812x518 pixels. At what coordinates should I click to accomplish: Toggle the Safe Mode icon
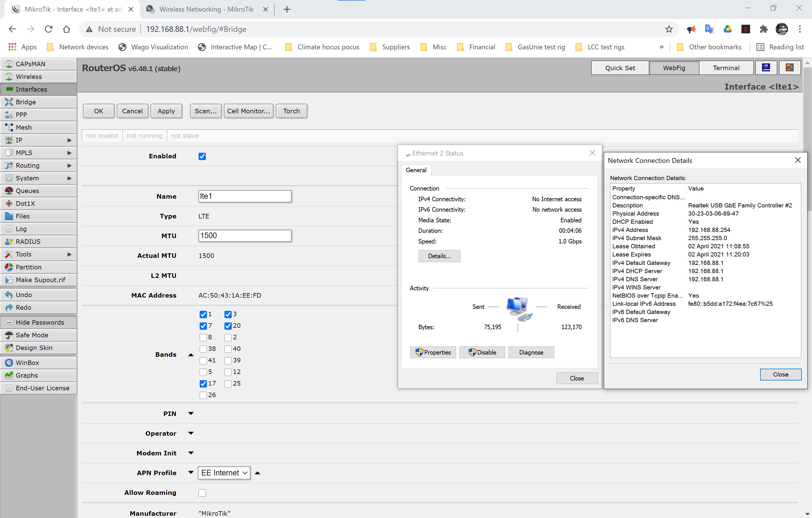[x=9, y=335]
